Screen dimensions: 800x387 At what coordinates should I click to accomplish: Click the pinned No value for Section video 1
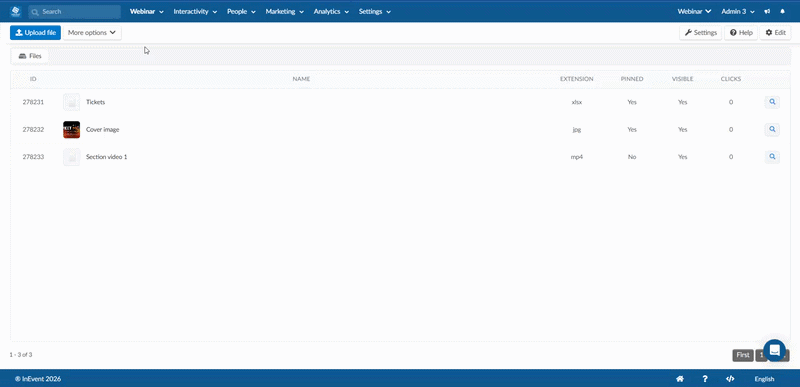coord(632,157)
